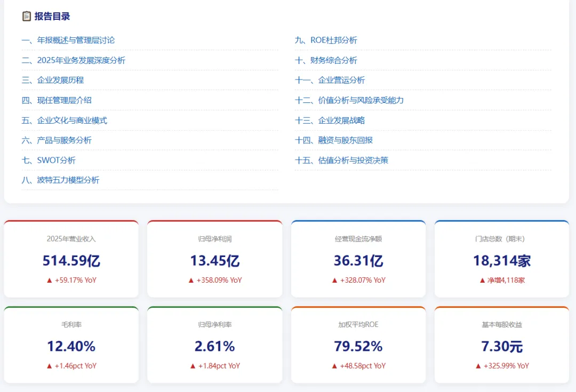Click the 18,314家 store count
This screenshot has height=392, width=576.
502,260
